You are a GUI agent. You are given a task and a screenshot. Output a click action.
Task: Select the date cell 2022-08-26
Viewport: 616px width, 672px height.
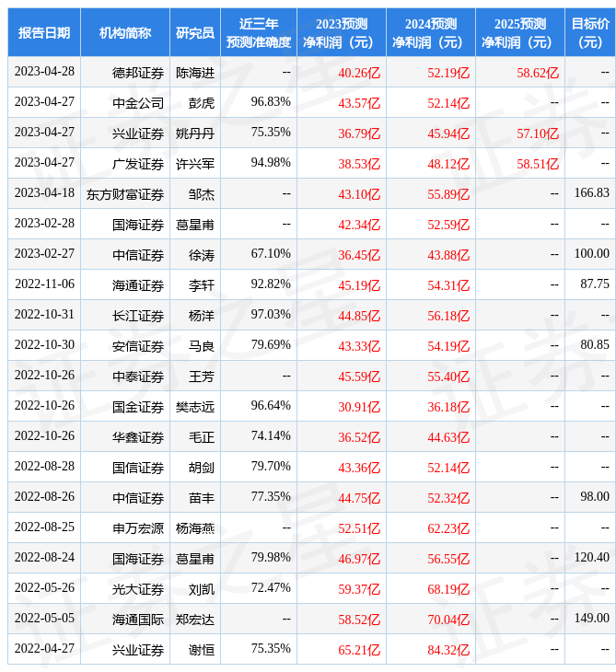(44, 497)
